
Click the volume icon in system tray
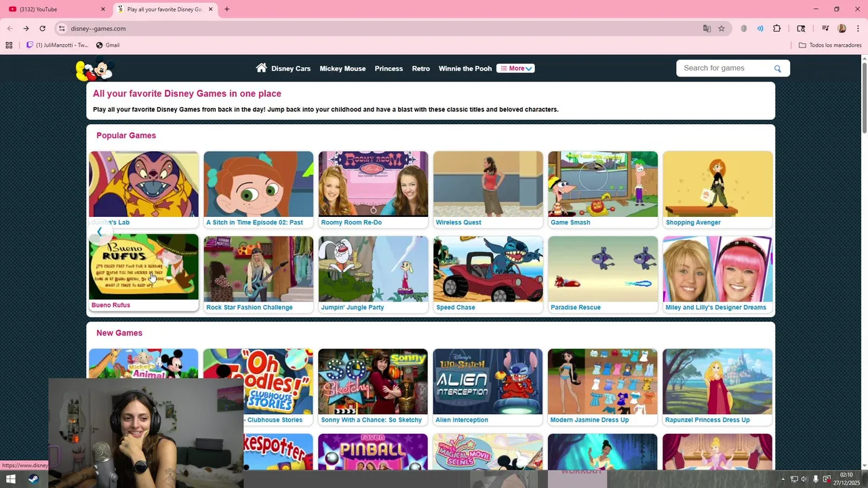[x=804, y=479]
